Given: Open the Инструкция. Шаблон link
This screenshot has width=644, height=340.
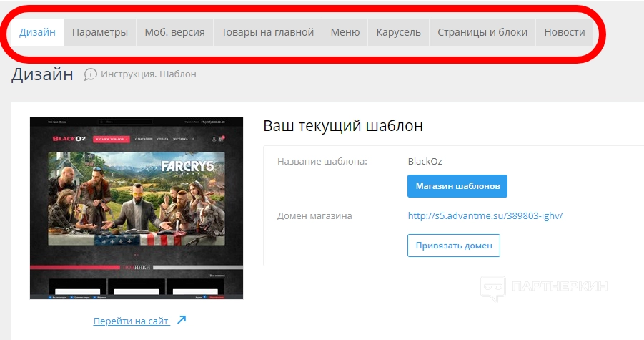Looking at the screenshot, I should pos(149,74).
